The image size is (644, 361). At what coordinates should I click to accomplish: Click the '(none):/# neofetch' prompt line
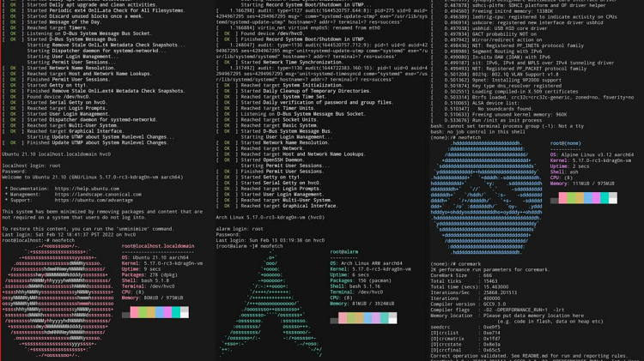(454, 138)
